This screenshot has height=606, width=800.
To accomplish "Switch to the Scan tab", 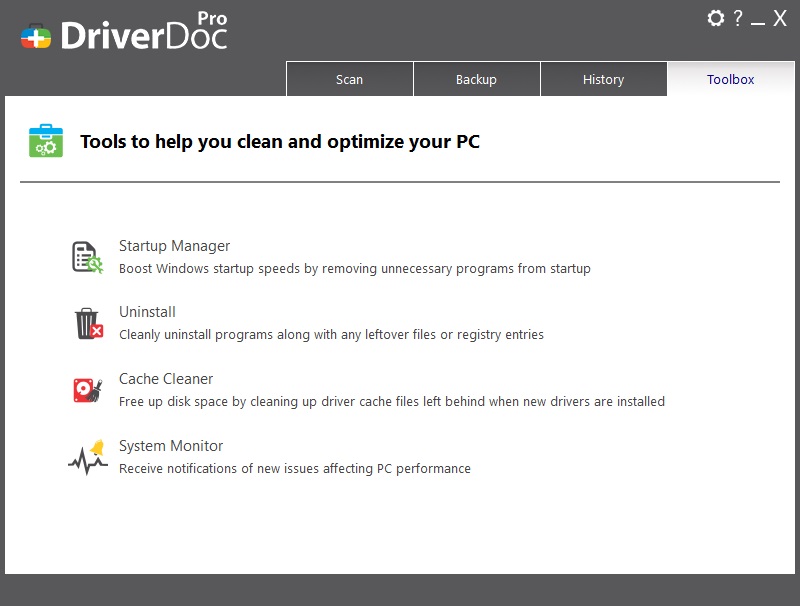I will 349,79.
